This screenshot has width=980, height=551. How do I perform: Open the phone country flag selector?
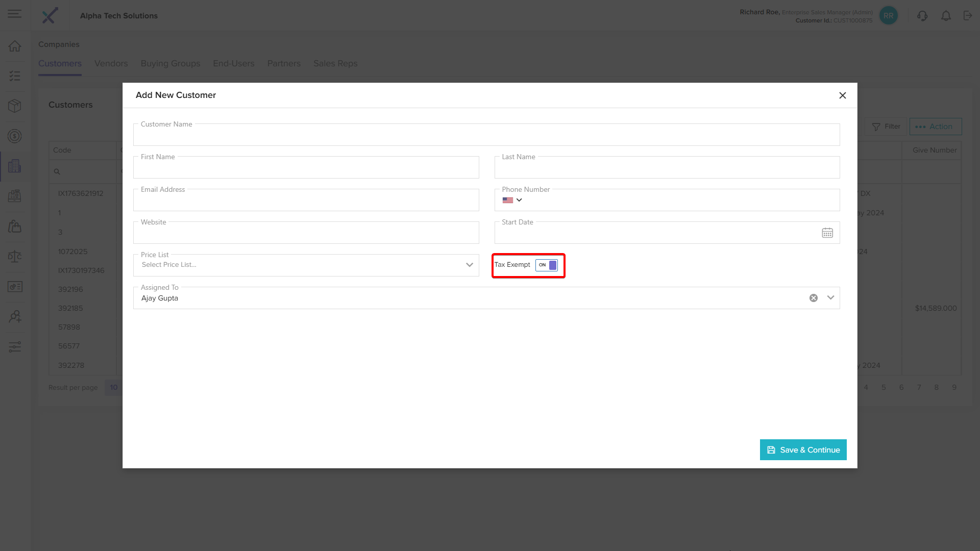(512, 201)
